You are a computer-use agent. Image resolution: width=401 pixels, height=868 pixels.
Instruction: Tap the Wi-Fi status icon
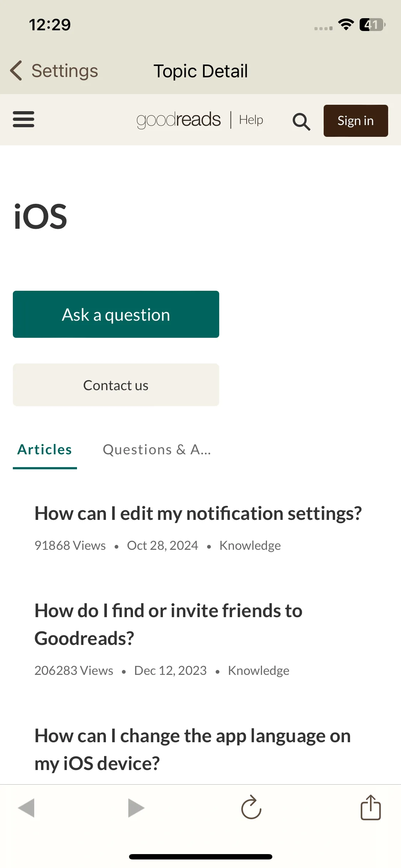346,24
